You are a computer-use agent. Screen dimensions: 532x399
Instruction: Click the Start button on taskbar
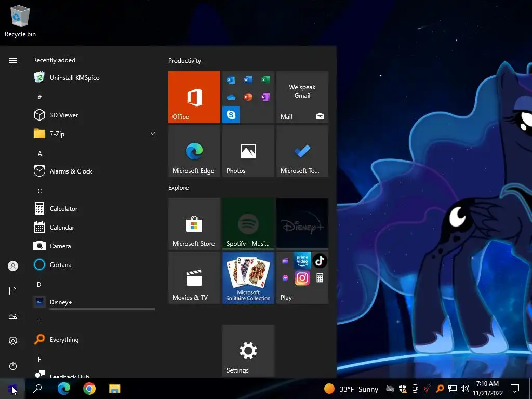click(x=12, y=389)
